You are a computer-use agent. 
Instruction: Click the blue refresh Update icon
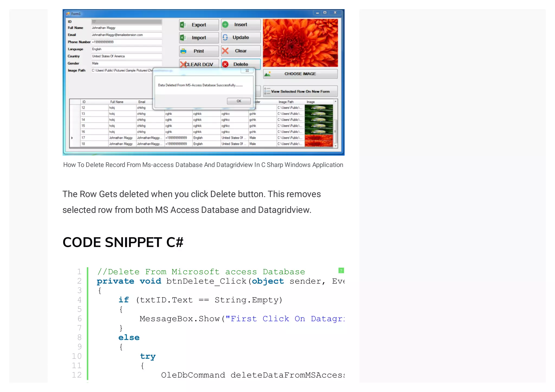pyautogui.click(x=225, y=37)
